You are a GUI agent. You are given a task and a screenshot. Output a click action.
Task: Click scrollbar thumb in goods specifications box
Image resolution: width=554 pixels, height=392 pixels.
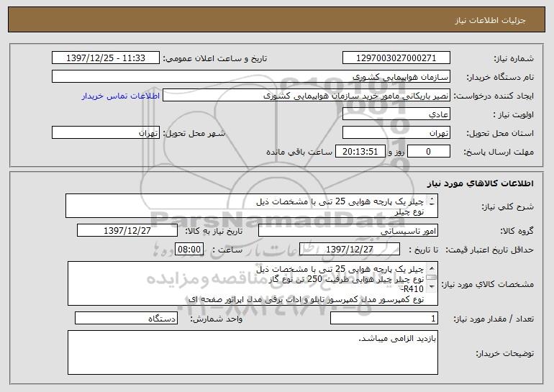(x=432, y=277)
